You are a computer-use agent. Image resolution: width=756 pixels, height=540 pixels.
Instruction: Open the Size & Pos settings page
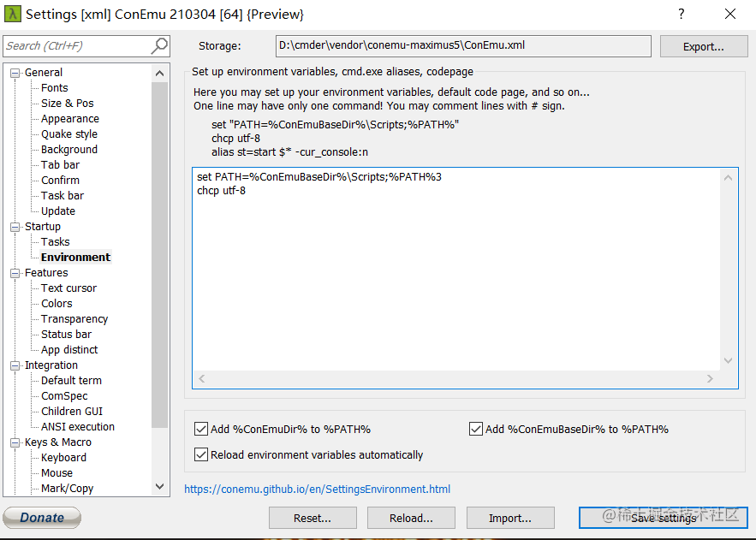pyautogui.click(x=67, y=103)
